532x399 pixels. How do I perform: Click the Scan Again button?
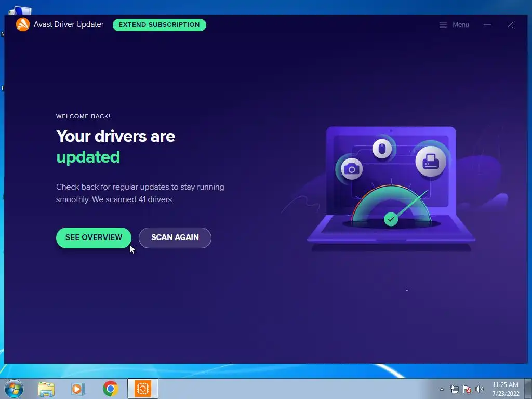click(x=175, y=237)
